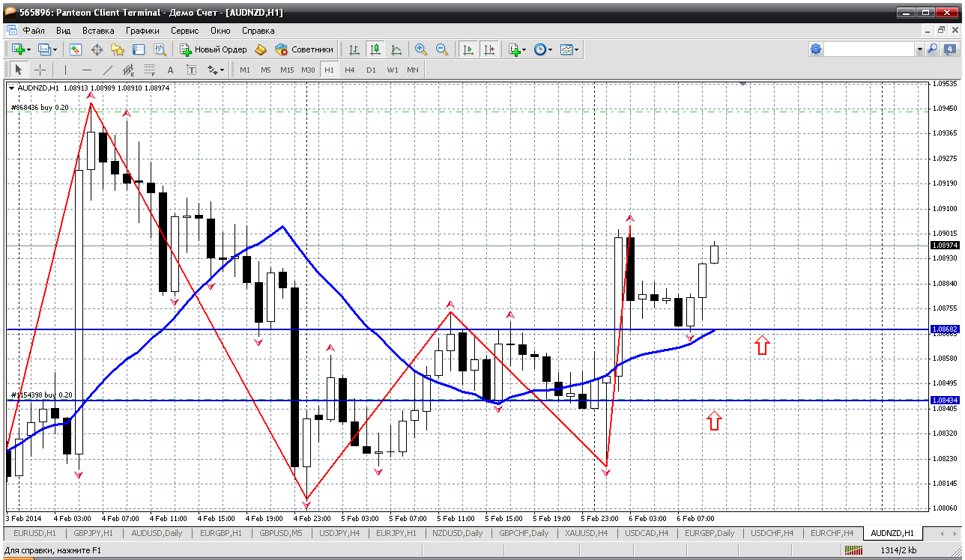Click the magnifier search icon
This screenshot has height=560, width=965.
pyautogui.click(x=933, y=49)
